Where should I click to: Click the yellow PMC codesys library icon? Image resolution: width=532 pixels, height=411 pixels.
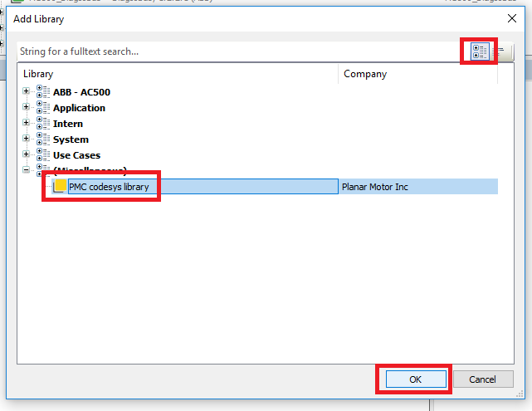click(x=60, y=187)
